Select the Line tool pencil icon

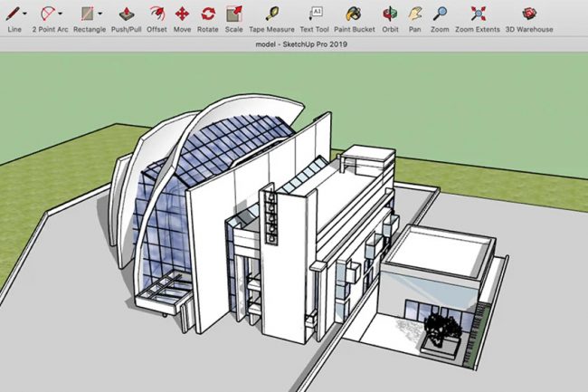(x=11, y=13)
